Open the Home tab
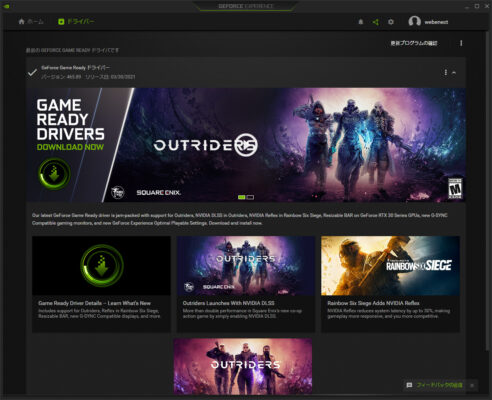 [31, 22]
